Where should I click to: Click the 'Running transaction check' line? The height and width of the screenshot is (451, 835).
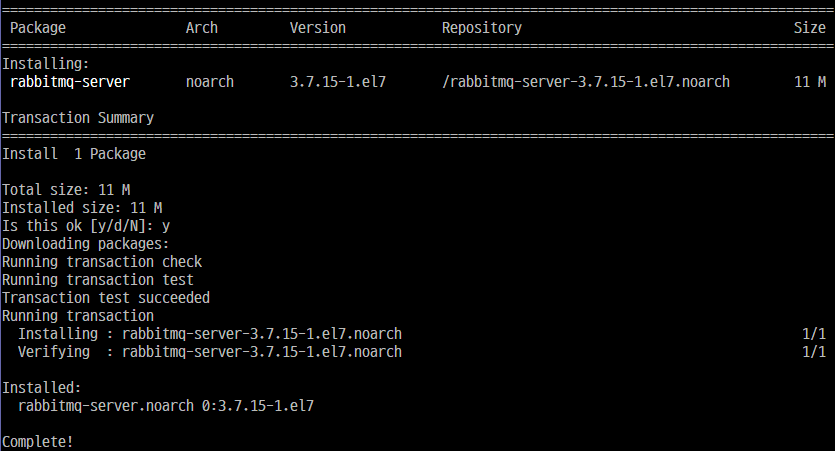[102, 262]
